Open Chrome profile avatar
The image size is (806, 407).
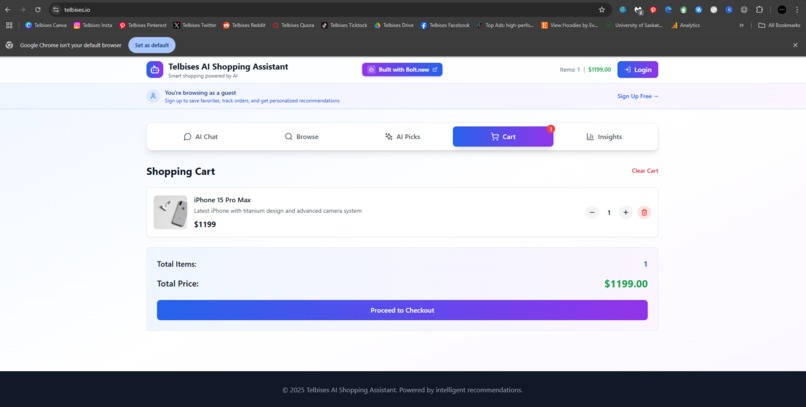tap(782, 10)
